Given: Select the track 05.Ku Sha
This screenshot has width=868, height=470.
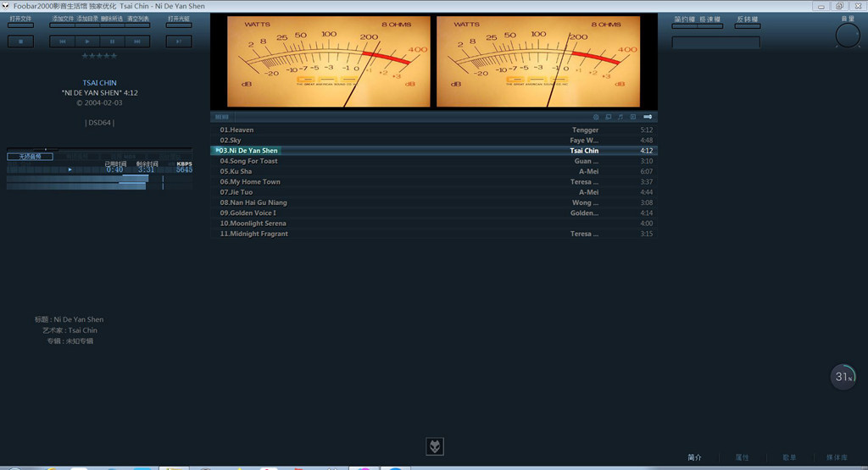Looking at the screenshot, I should click(434, 171).
